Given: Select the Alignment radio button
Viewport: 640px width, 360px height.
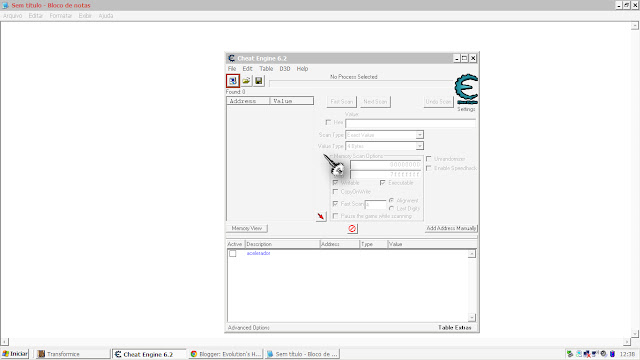Looking at the screenshot, I should pos(391,200).
